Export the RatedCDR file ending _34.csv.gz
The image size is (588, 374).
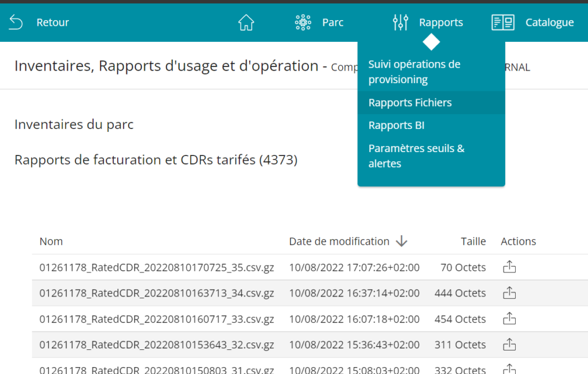[509, 293]
